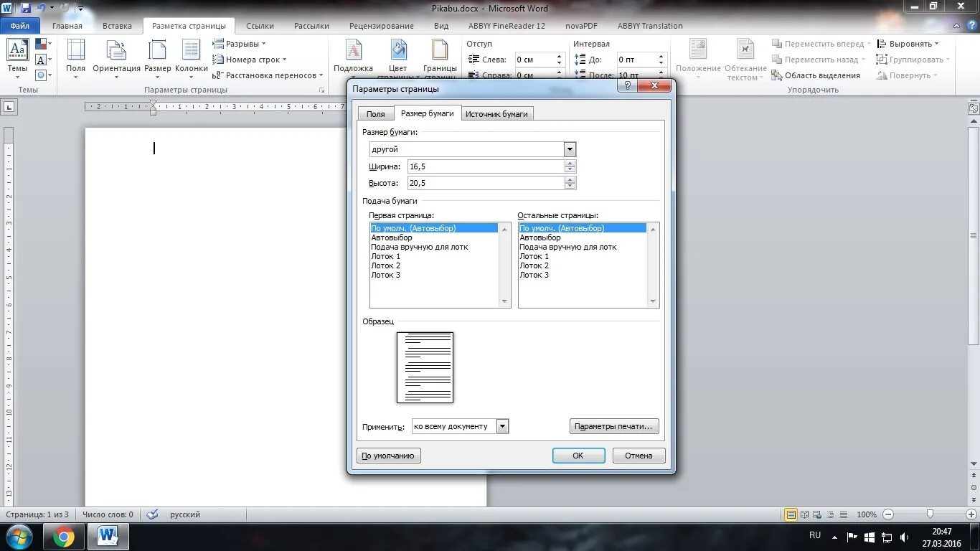The width and height of the screenshot is (980, 551).
Task: Open Google Chrome from the taskbar
Action: tap(63, 536)
